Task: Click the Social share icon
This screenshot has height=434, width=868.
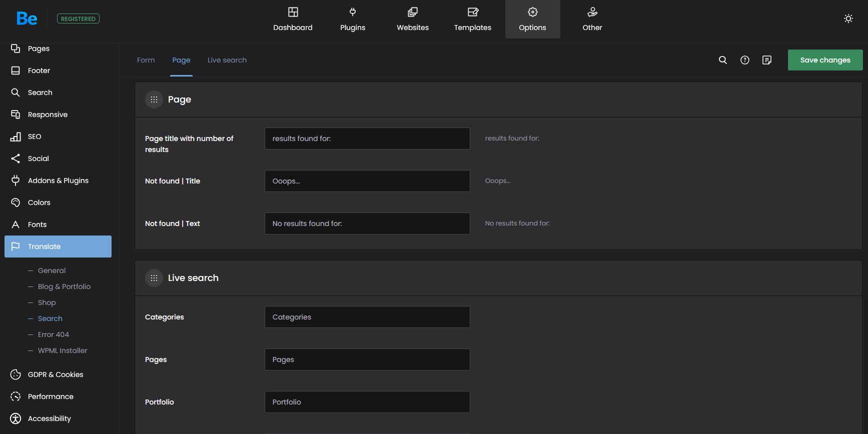Action: [x=16, y=158]
